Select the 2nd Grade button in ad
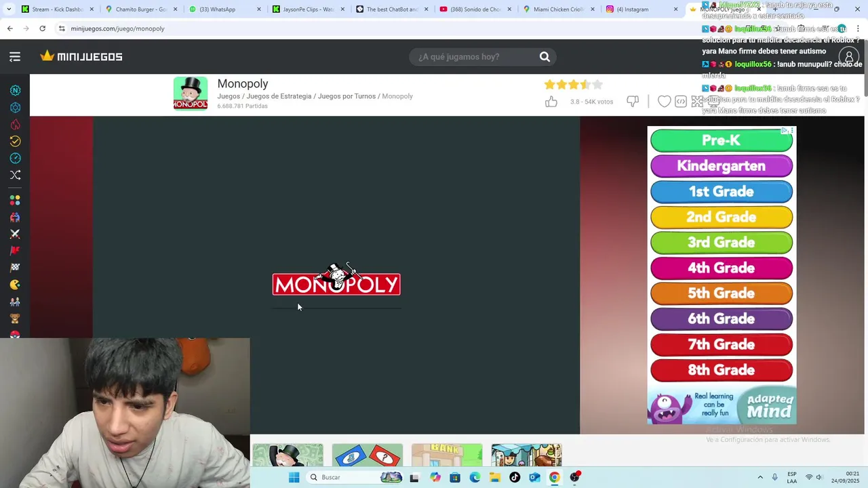The image size is (868, 488). [x=722, y=218]
